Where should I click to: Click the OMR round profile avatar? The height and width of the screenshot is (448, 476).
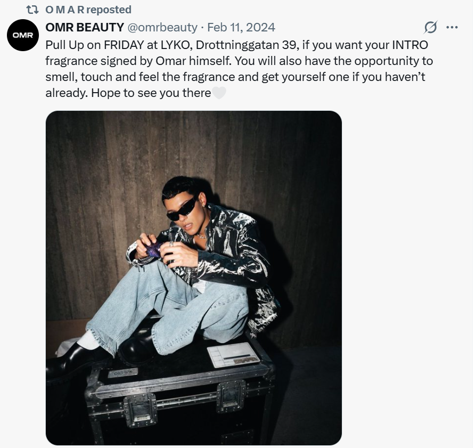pos(23,35)
